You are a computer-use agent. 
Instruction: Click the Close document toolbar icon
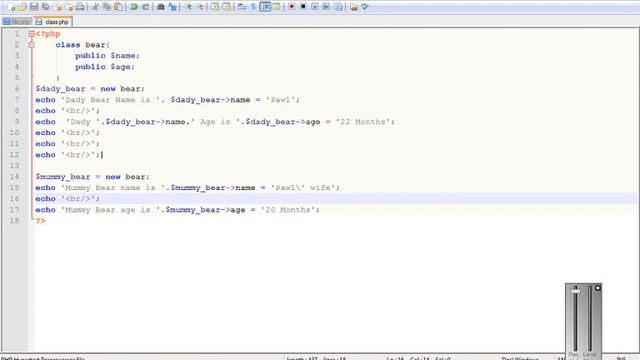58,7
